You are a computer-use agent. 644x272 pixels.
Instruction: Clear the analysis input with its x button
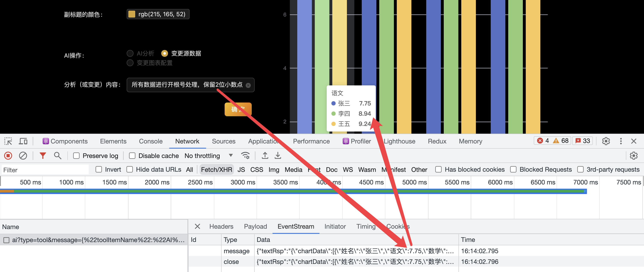pyautogui.click(x=248, y=85)
